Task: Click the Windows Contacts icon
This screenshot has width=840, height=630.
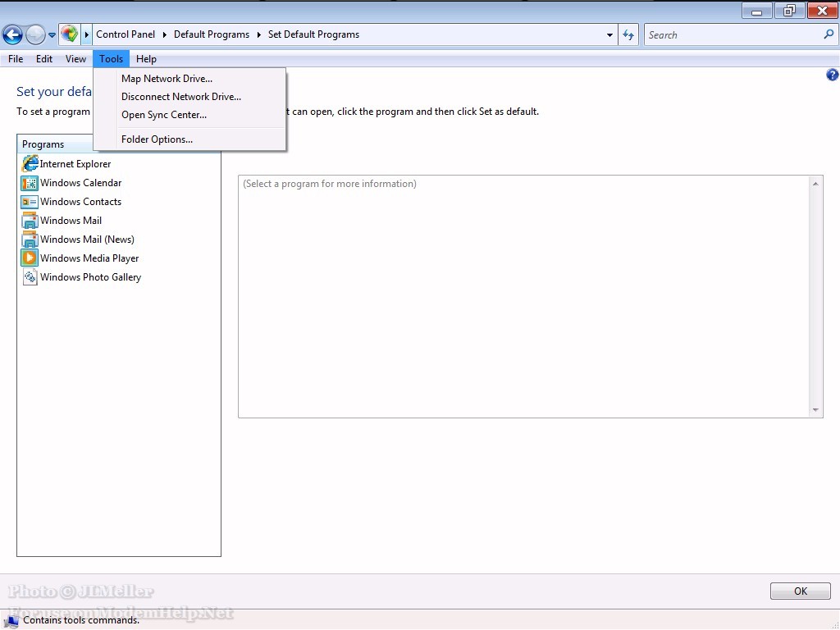Action: tap(30, 202)
